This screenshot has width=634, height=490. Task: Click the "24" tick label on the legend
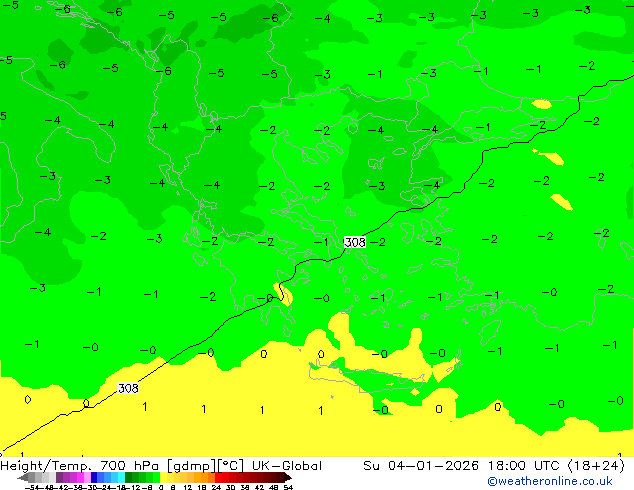pos(216,488)
